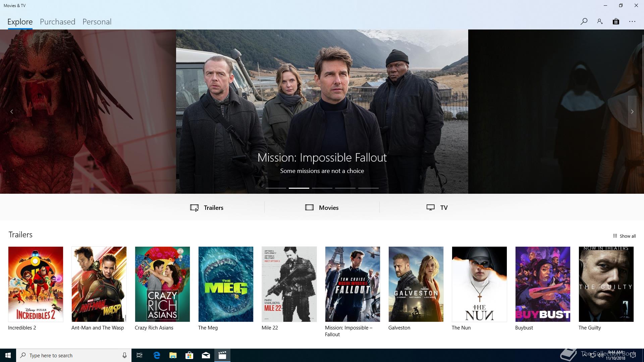Select the first carousel page indicator
This screenshot has width=644, height=362.
[x=276, y=188]
